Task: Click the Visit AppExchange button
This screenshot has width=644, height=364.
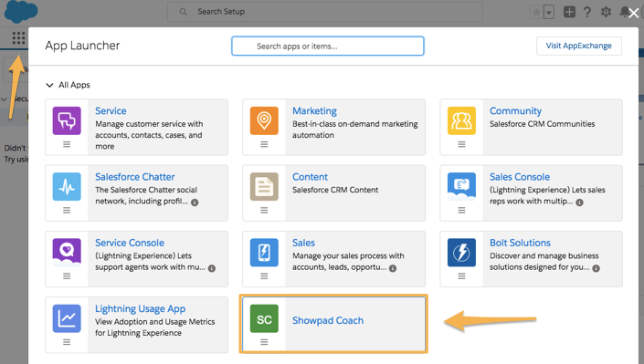Action: click(x=579, y=46)
